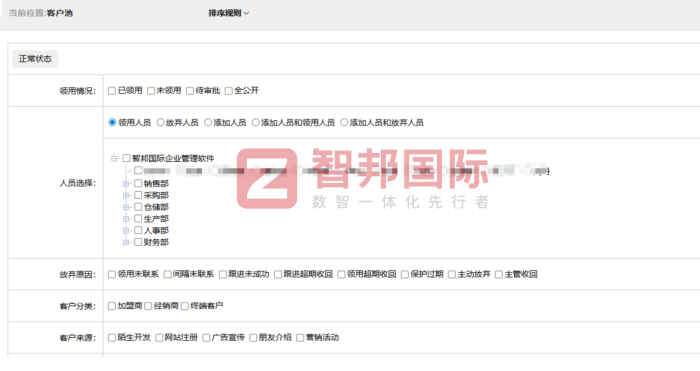Check the 领用未联系 reason checkbox
The image size is (700, 371).
(x=112, y=274)
